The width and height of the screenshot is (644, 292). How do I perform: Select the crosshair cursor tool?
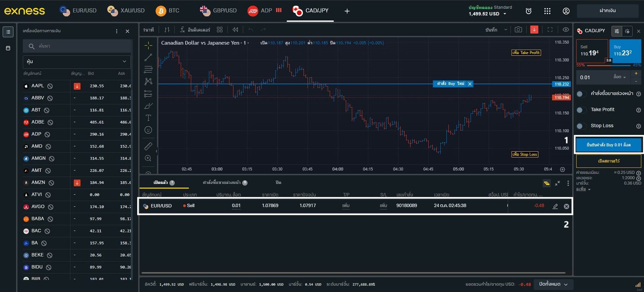coord(148,45)
